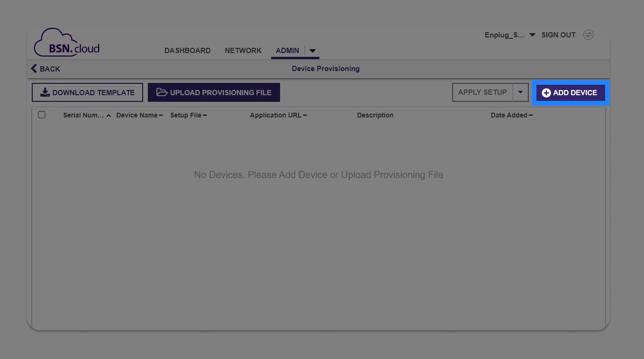
Task: Click the folder icon on Upload Provisioning File
Action: 162,92
